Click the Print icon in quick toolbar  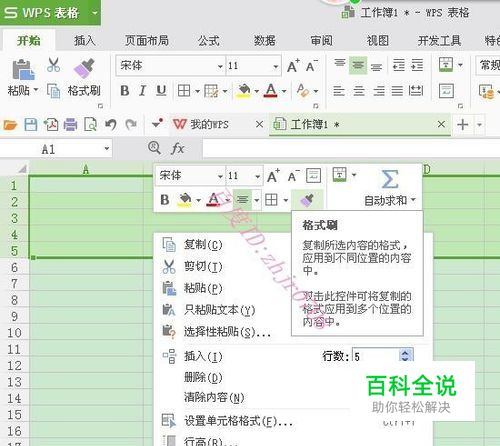(x=70, y=125)
